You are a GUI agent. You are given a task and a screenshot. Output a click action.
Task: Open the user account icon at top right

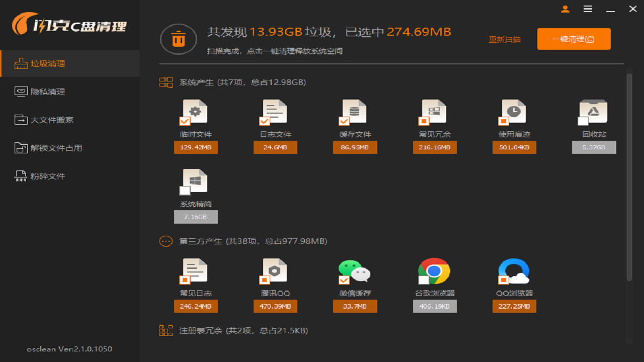(x=565, y=9)
